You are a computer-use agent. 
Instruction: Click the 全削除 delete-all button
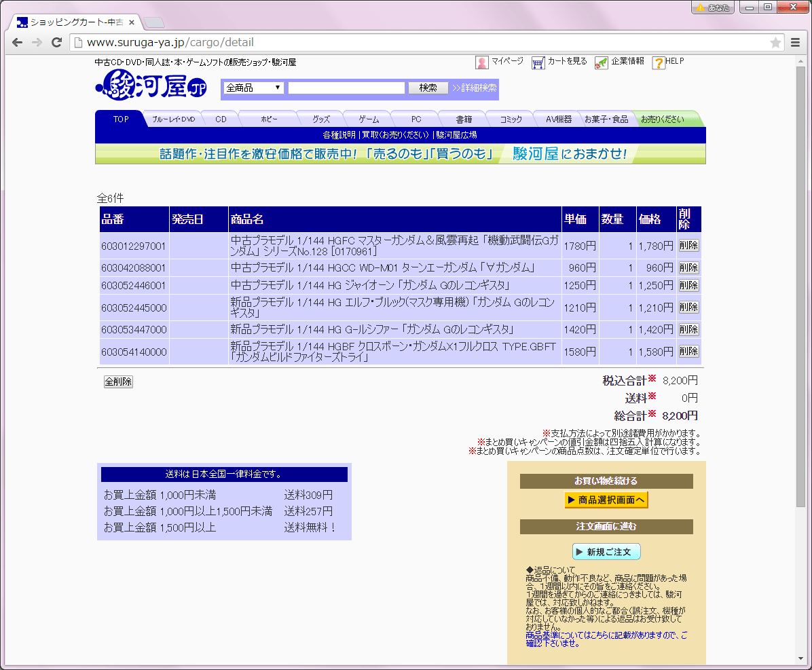pos(118,381)
